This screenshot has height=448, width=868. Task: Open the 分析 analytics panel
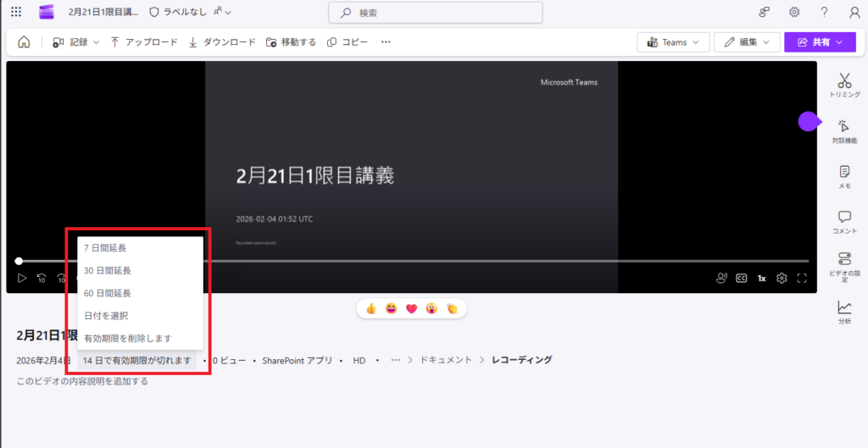(843, 312)
